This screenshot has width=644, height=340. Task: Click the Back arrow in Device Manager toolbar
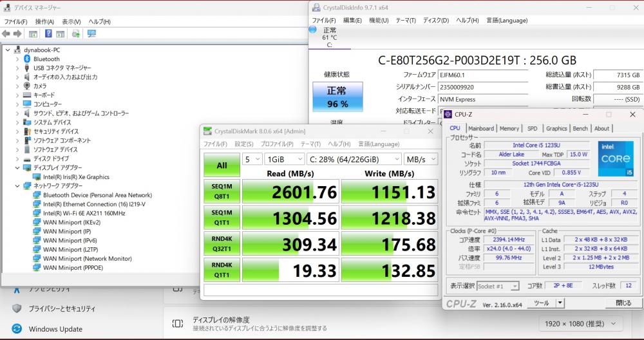coord(6,33)
